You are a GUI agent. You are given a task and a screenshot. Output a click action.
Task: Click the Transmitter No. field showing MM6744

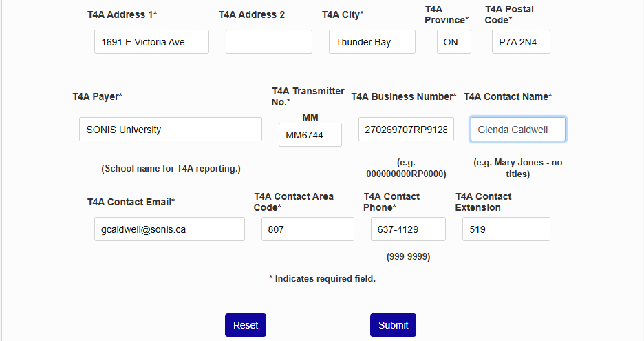pos(310,135)
